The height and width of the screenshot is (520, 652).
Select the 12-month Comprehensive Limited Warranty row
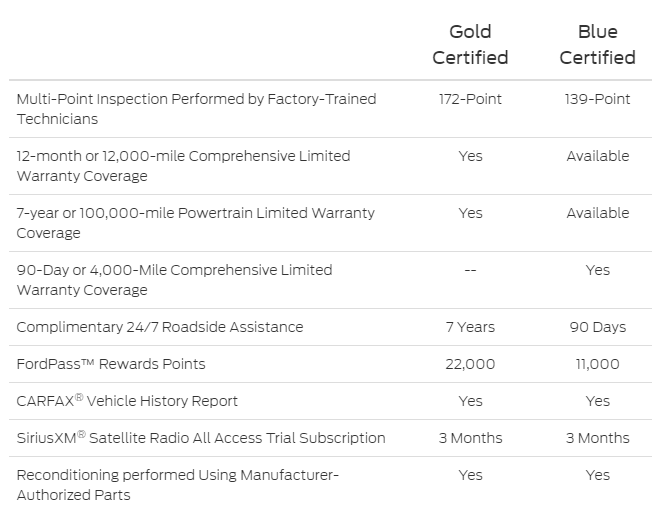point(331,166)
